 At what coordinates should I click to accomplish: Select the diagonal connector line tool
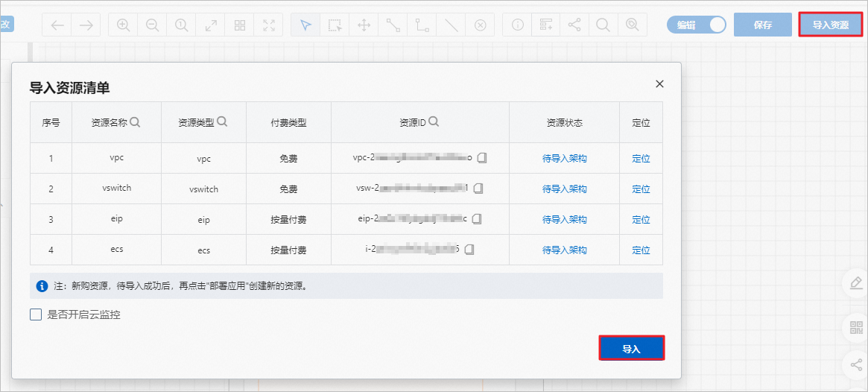[x=393, y=25]
